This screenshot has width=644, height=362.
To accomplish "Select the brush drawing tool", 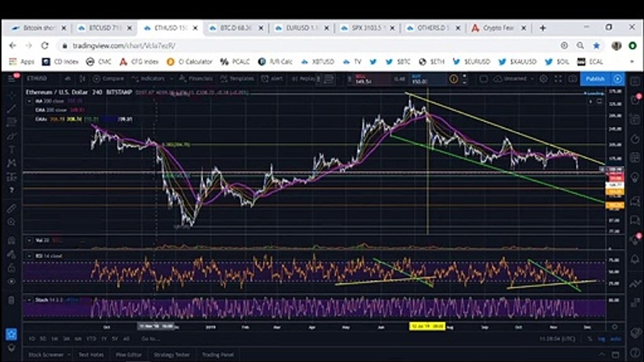I will [12, 136].
